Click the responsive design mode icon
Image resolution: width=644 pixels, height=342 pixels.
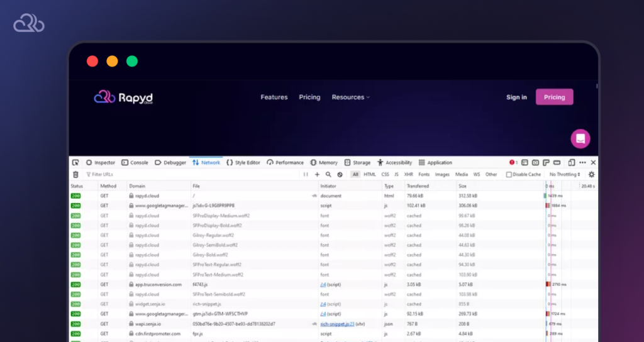(x=571, y=163)
